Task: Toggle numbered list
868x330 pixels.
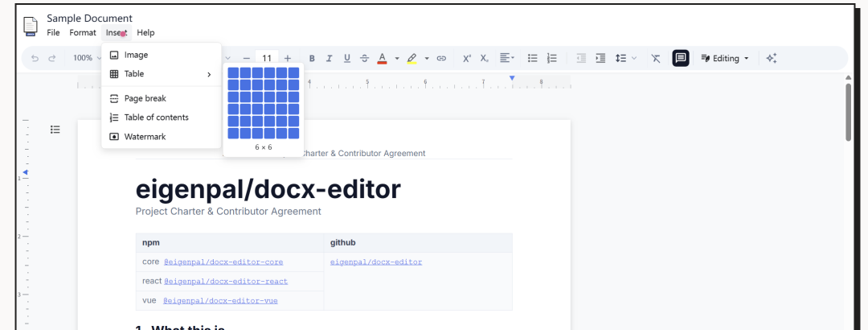Action: coord(551,58)
